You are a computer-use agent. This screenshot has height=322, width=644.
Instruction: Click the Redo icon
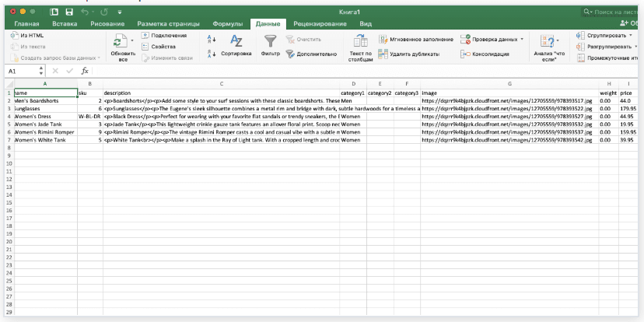(x=104, y=12)
